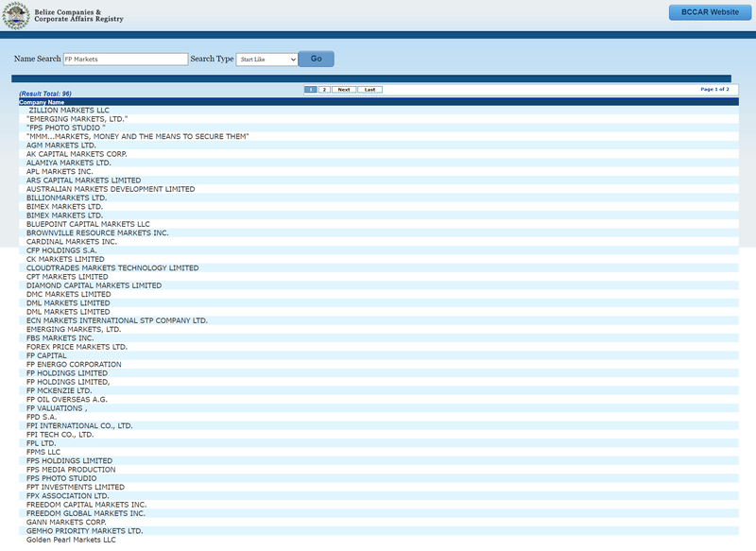Image resolution: width=756 pixels, height=551 pixels.
Task: Select CFP HOLDINGS S.A. entry
Action: 61,250
